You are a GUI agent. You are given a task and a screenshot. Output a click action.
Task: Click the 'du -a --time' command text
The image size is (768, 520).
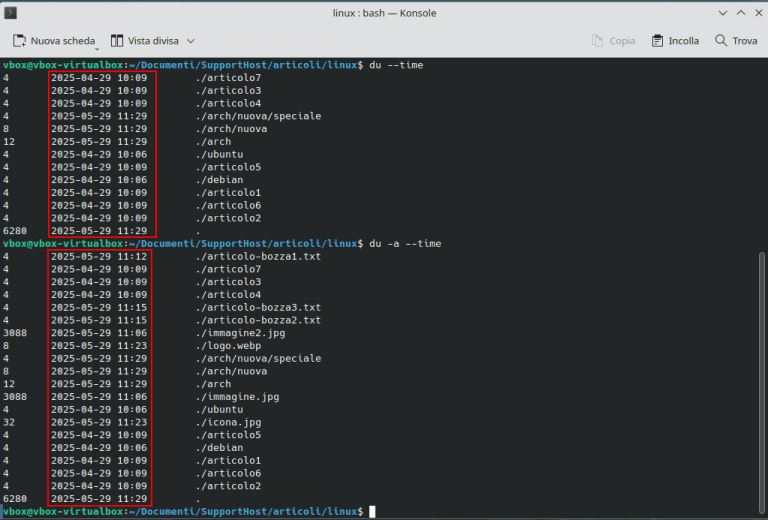coord(405,243)
